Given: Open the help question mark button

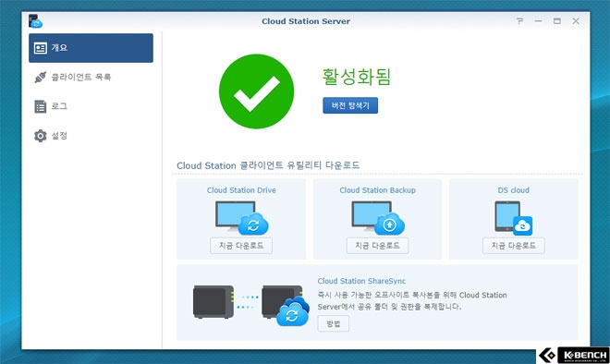Looking at the screenshot, I should coord(519,21).
